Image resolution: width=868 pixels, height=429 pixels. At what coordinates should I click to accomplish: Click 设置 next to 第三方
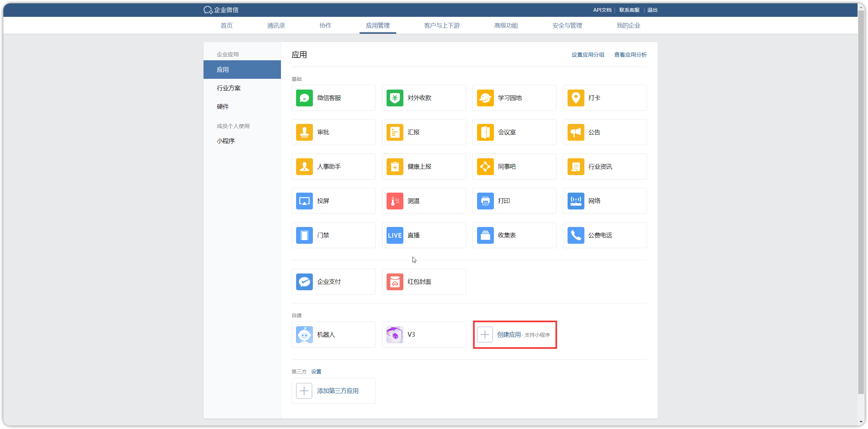(x=316, y=372)
